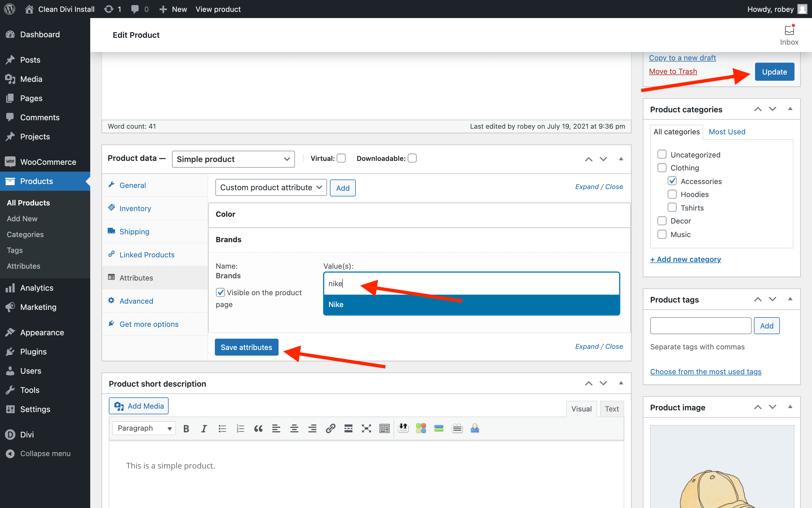
Task: Open the WordPress logo menu
Action: coord(10,9)
